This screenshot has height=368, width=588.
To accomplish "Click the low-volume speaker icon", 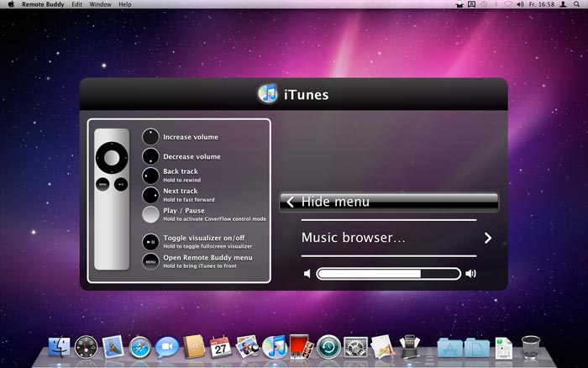I will point(307,274).
